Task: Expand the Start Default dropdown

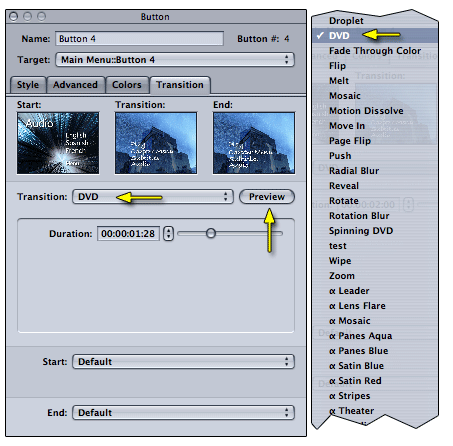Action: pos(183,362)
